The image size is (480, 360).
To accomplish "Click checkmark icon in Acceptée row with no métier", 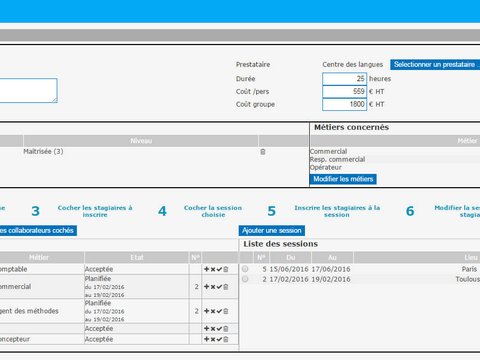I will point(219,328).
